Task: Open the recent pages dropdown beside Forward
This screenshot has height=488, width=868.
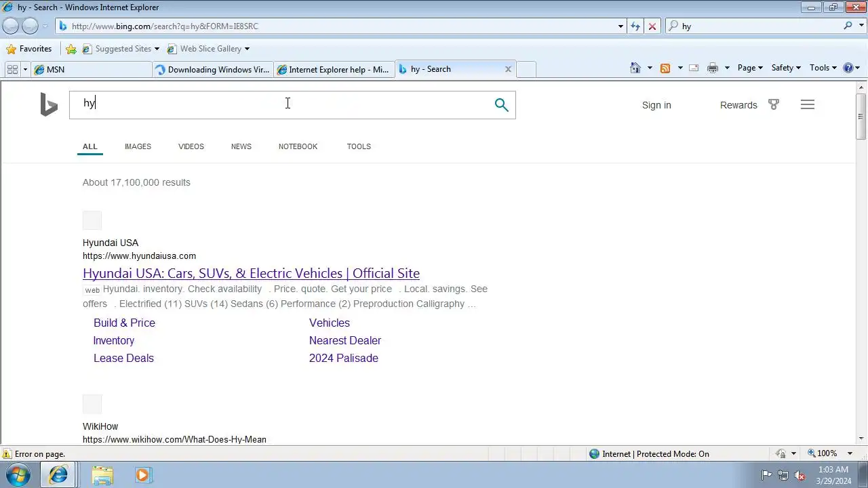Action: pos(45,26)
